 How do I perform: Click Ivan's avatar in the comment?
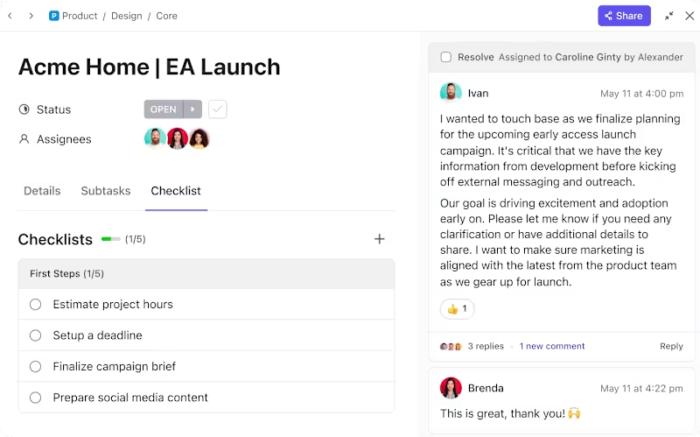(451, 93)
